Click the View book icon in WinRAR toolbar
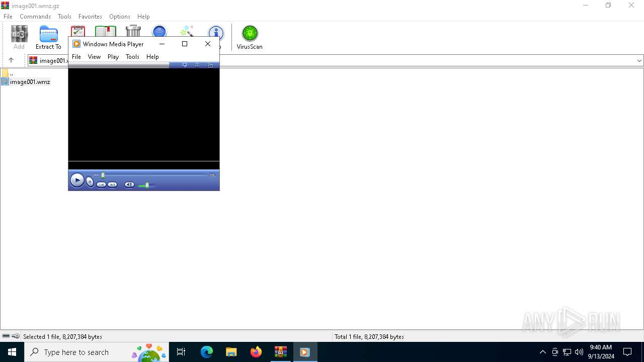This screenshot has height=362, width=644. pos(106,31)
